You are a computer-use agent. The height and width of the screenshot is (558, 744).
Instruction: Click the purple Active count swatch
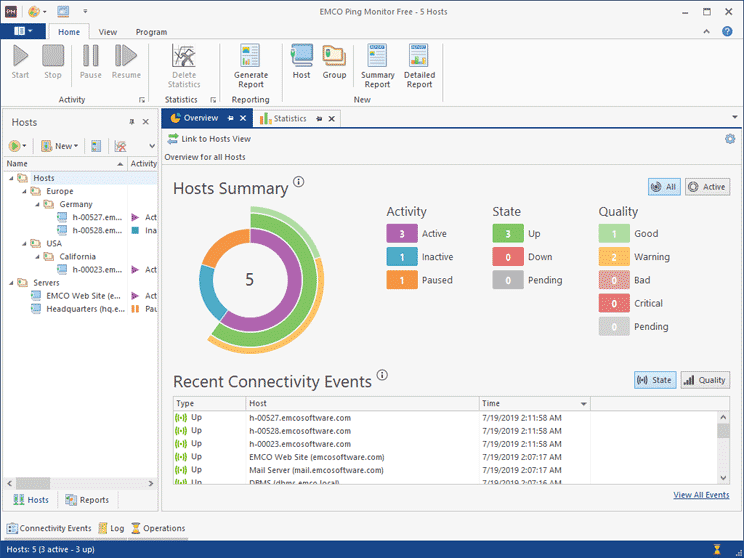401,234
